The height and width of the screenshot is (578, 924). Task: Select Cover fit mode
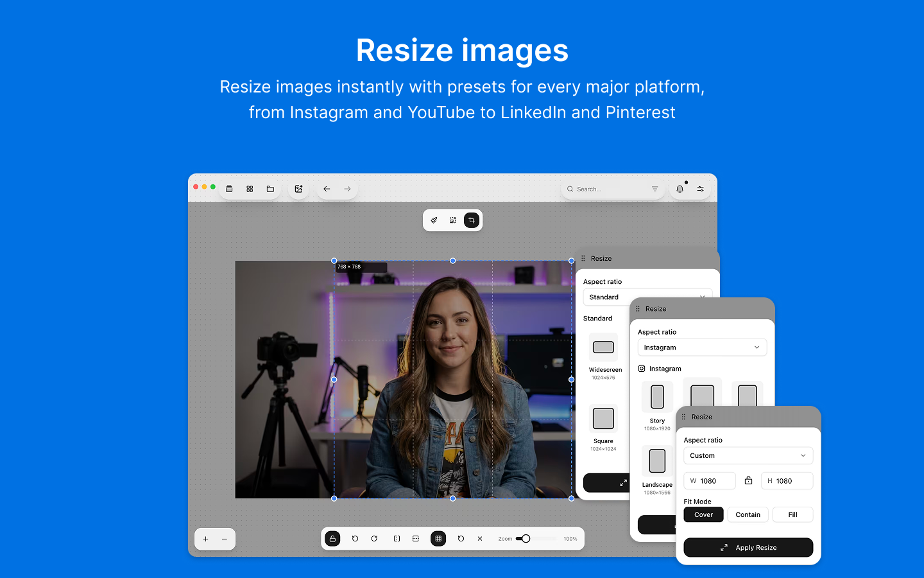tap(704, 514)
